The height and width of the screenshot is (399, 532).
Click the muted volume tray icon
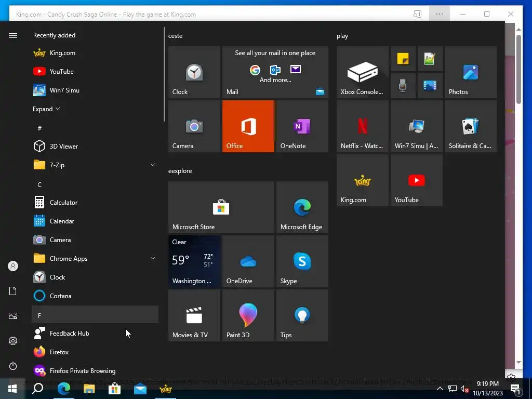point(464,389)
